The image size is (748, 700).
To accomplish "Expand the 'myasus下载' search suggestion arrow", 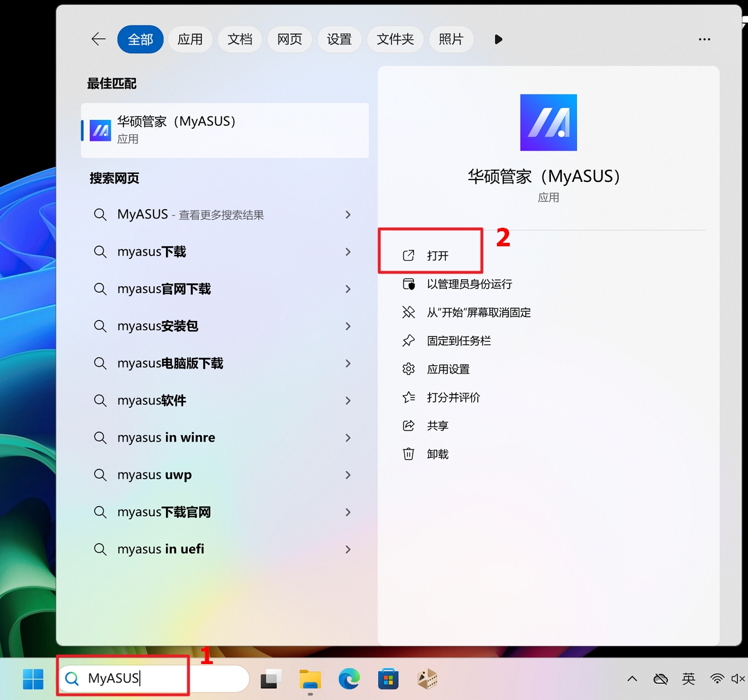I will tap(348, 252).
